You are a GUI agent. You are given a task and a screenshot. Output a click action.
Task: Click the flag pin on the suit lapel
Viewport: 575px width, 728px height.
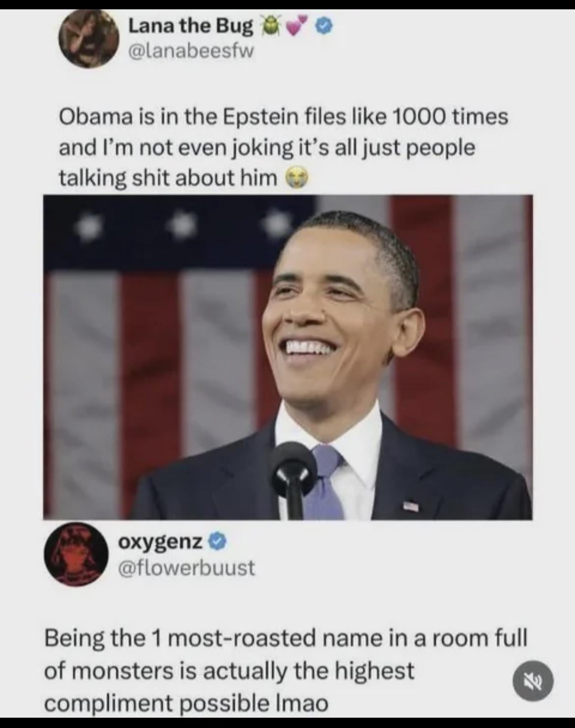[x=410, y=504]
